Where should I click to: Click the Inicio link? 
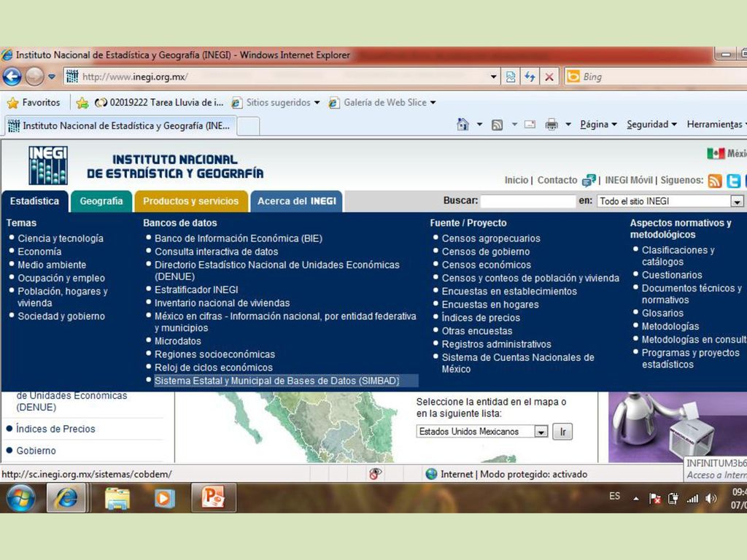coord(516,180)
